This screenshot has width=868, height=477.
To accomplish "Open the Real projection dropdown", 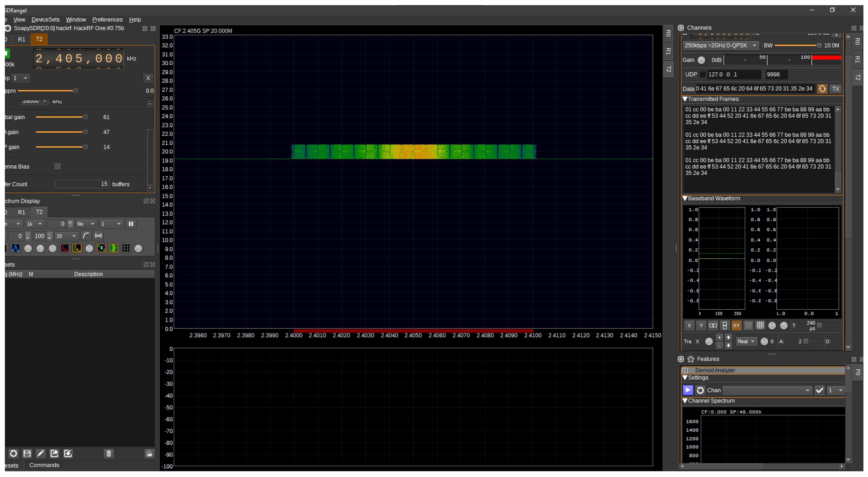I will [x=746, y=341].
